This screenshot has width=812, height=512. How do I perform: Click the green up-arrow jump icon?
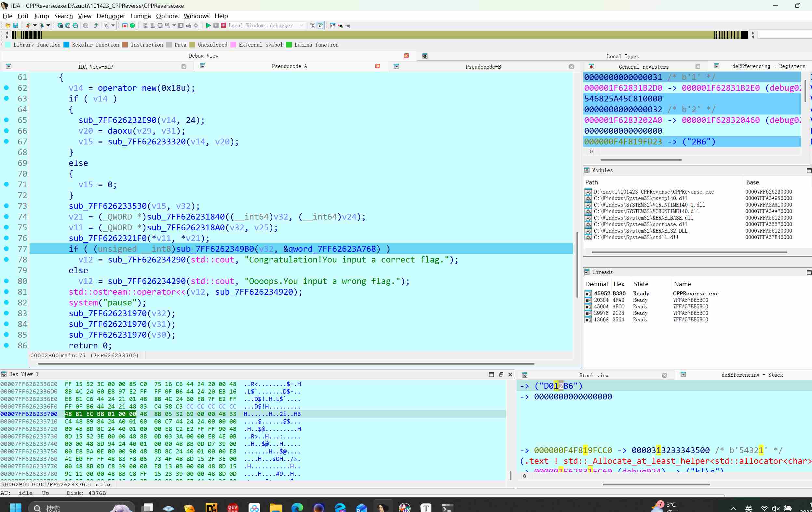[x=96, y=26]
